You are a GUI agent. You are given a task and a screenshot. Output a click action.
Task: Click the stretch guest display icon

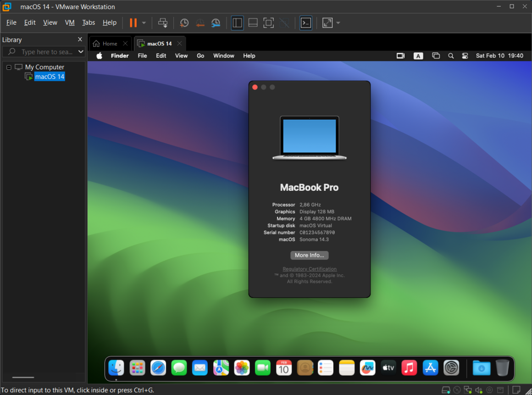click(x=327, y=23)
